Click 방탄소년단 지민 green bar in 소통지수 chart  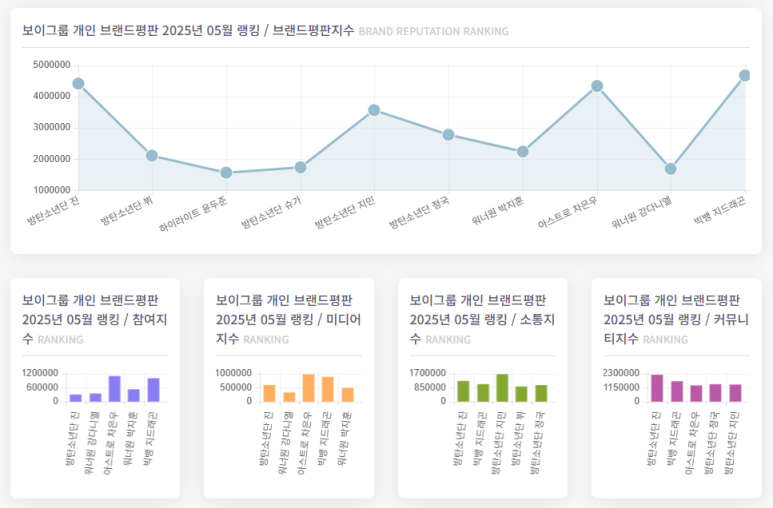coord(502,388)
